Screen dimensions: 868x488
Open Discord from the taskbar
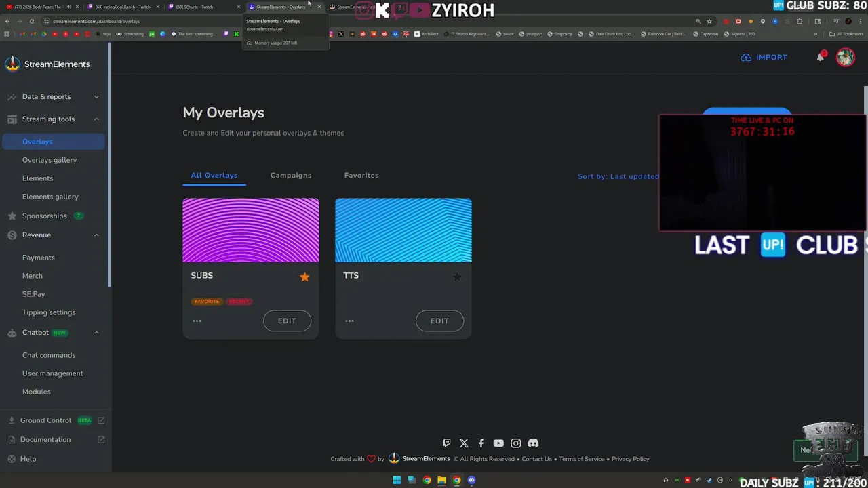(471, 481)
